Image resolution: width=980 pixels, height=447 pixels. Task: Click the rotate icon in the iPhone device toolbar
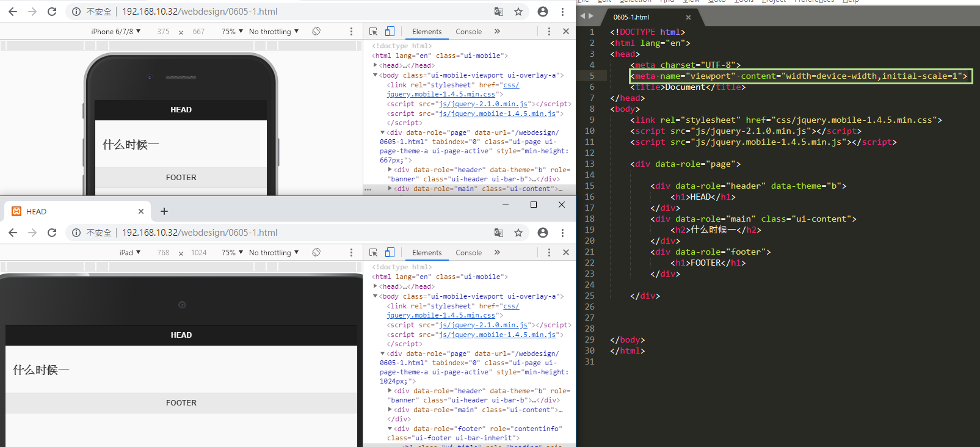click(316, 31)
